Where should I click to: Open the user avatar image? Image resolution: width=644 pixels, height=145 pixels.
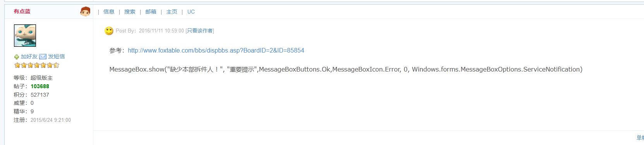(x=25, y=36)
